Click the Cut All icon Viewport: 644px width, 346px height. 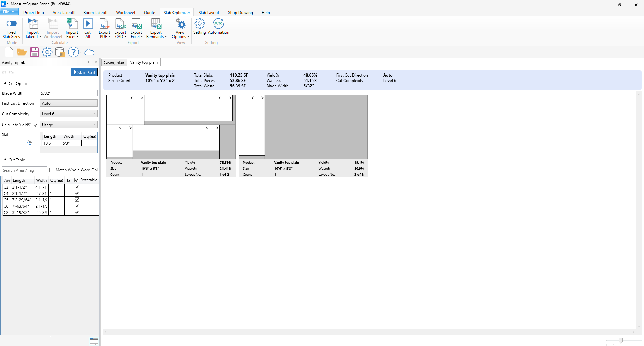(88, 24)
